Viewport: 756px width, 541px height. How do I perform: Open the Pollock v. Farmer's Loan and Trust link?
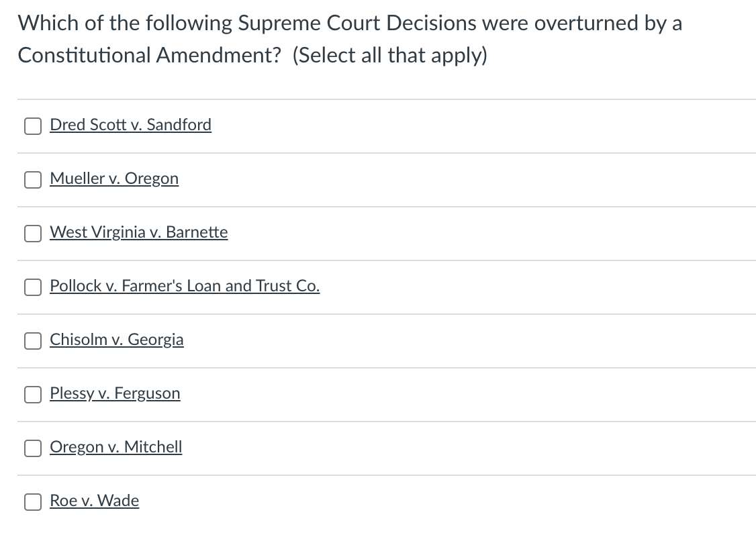pos(185,287)
